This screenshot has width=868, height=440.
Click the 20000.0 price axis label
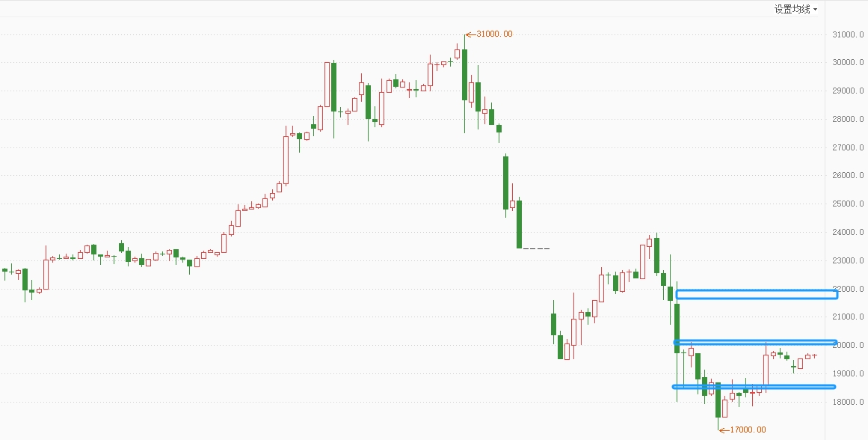click(x=849, y=346)
